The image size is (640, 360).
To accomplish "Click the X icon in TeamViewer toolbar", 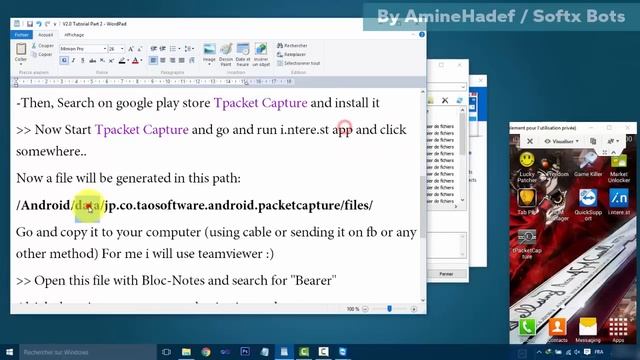I will [530, 141].
